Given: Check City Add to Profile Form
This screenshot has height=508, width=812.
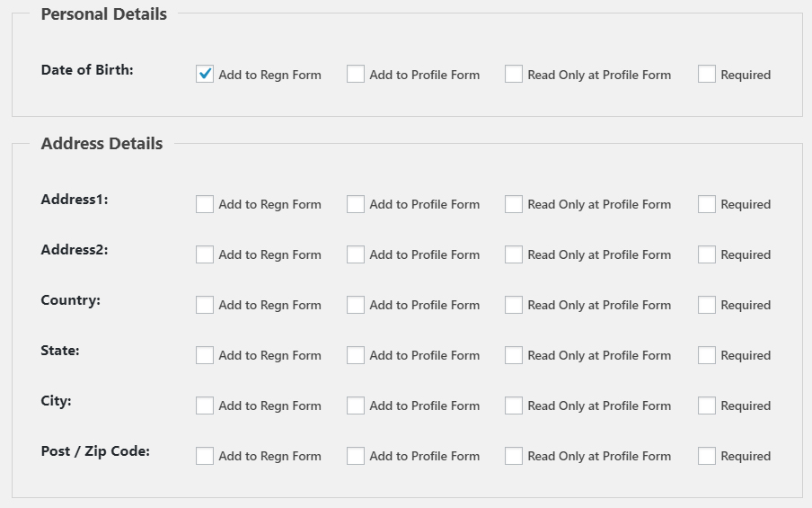Looking at the screenshot, I should tap(356, 406).
